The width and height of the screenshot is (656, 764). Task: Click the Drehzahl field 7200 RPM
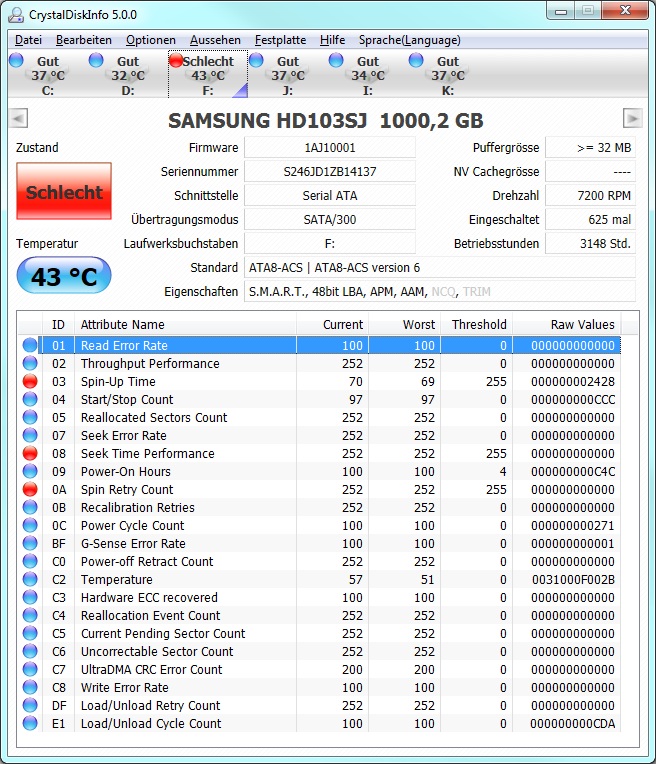590,195
